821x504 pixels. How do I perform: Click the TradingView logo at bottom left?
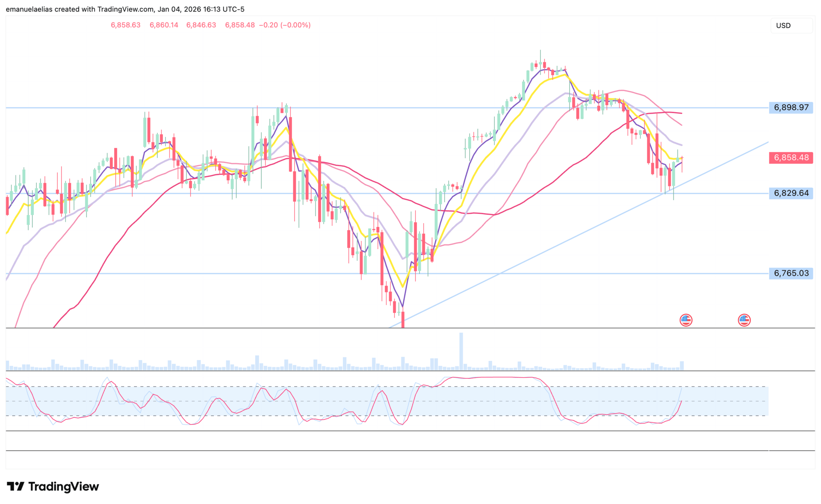(x=53, y=486)
